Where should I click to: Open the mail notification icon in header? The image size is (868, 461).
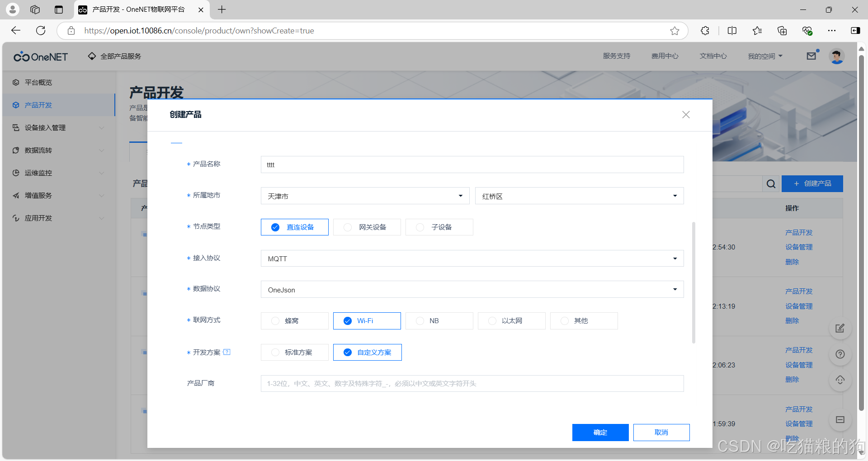[811, 56]
